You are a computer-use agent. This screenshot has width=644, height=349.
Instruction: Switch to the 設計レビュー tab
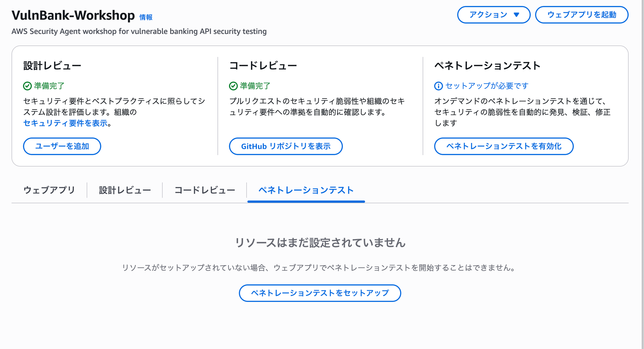(x=125, y=190)
